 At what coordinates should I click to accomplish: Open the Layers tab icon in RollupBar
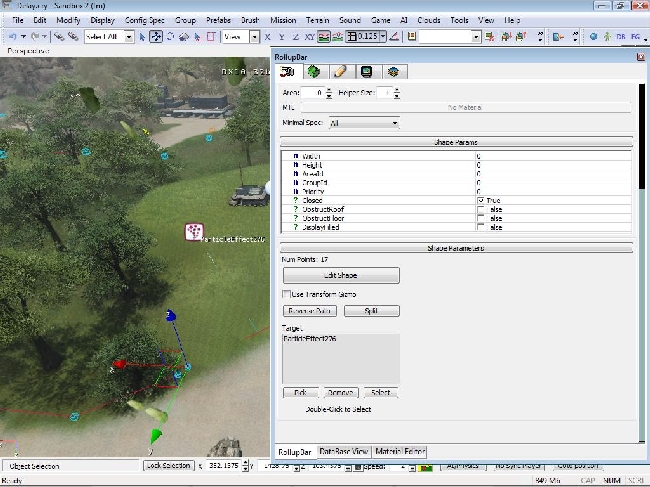point(393,72)
